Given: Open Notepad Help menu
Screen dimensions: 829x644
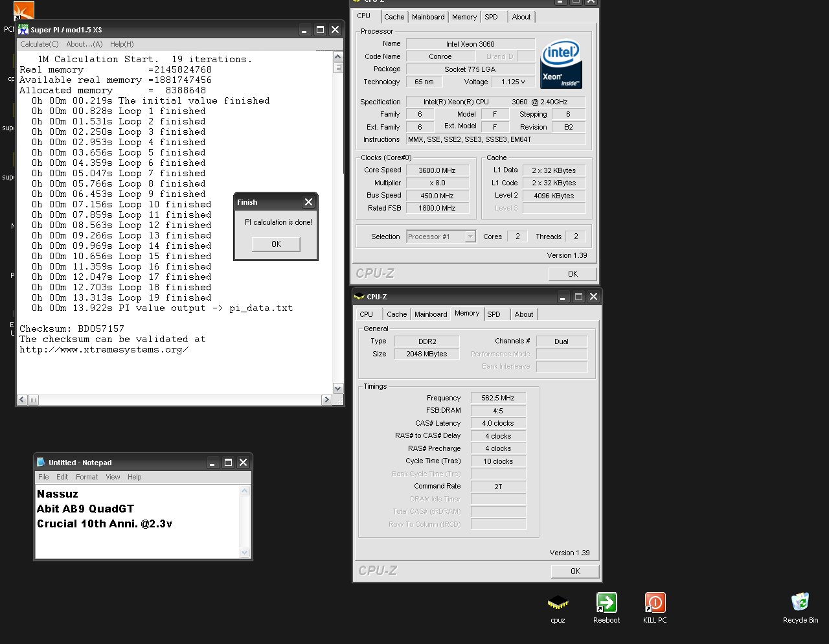Looking at the screenshot, I should tap(134, 477).
